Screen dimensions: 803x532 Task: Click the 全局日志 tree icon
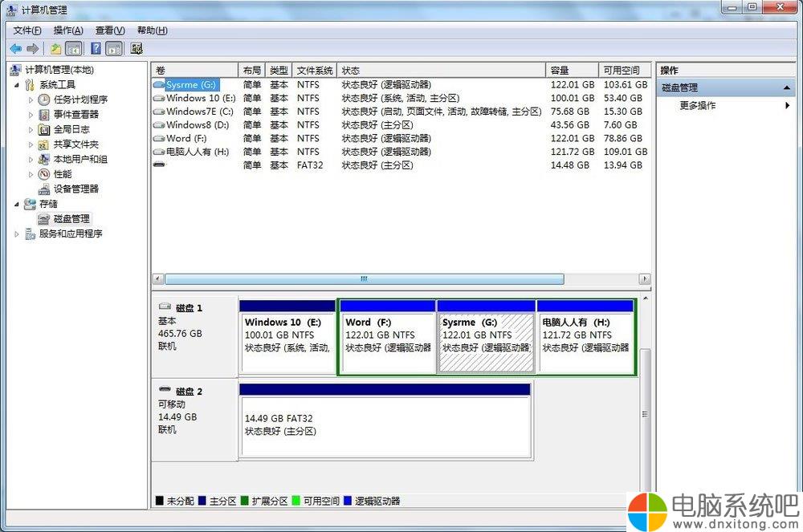coord(44,129)
